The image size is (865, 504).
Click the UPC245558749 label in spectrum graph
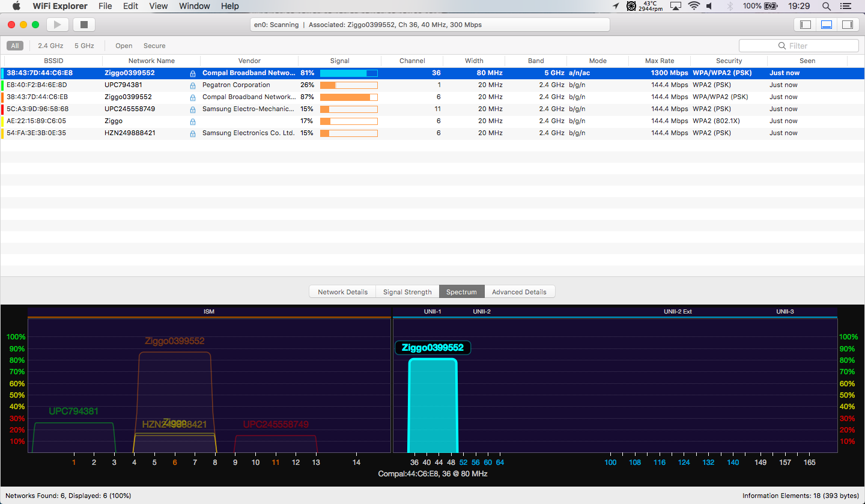click(276, 425)
